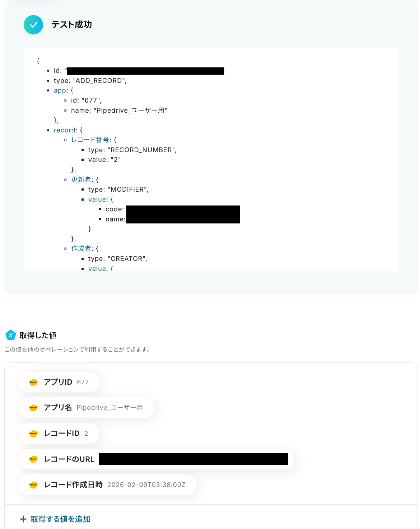Select the アプリID 677 value chip
The height and width of the screenshot is (529, 420).
pyautogui.click(x=59, y=382)
